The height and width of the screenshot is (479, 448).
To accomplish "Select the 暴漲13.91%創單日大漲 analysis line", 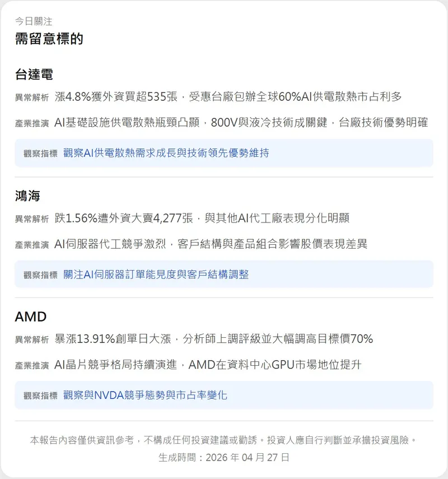I will point(213,339).
